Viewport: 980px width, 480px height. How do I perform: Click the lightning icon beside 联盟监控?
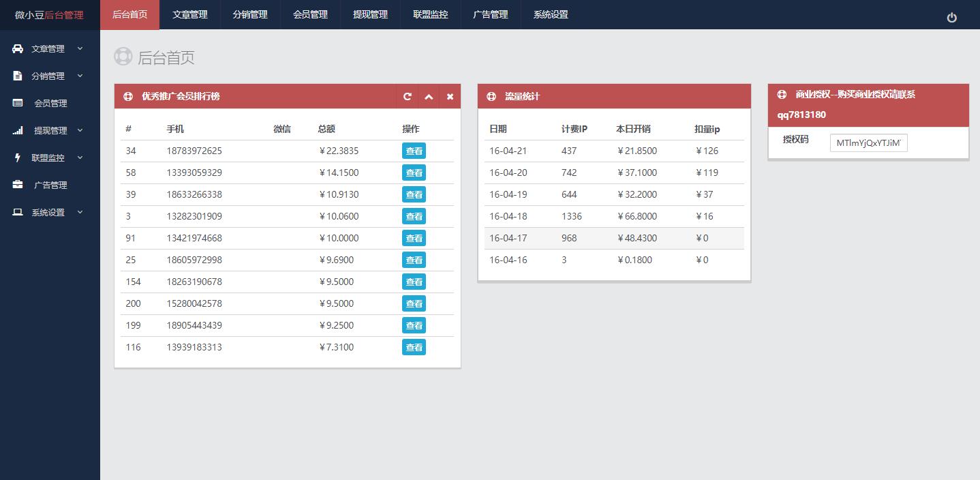coord(18,157)
